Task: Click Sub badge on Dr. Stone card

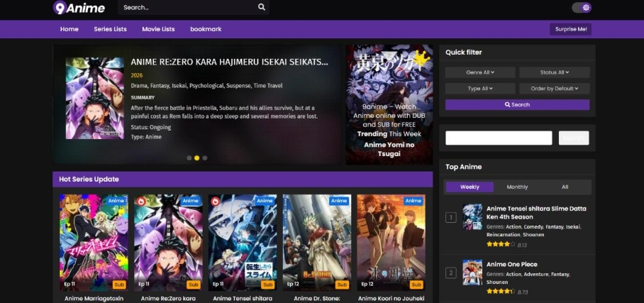Action: click(342, 285)
